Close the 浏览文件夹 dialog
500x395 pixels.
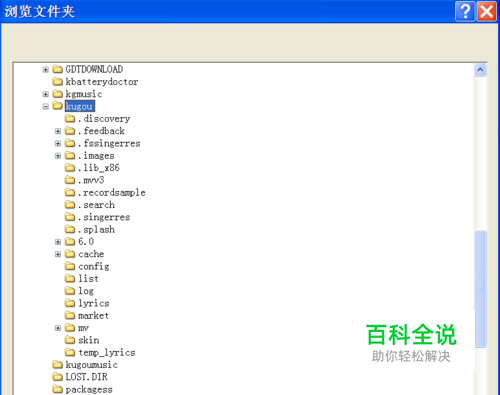(487, 11)
